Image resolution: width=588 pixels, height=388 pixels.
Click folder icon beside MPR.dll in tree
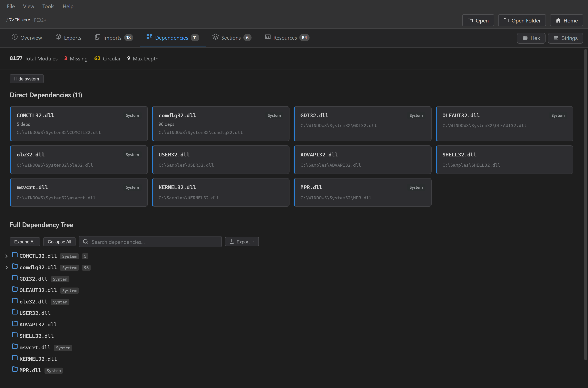pos(15,369)
